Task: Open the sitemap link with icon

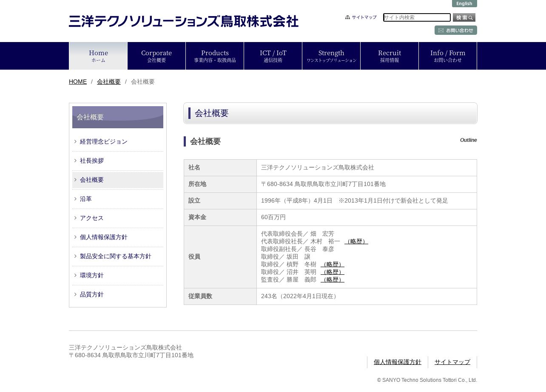Action: point(361,17)
